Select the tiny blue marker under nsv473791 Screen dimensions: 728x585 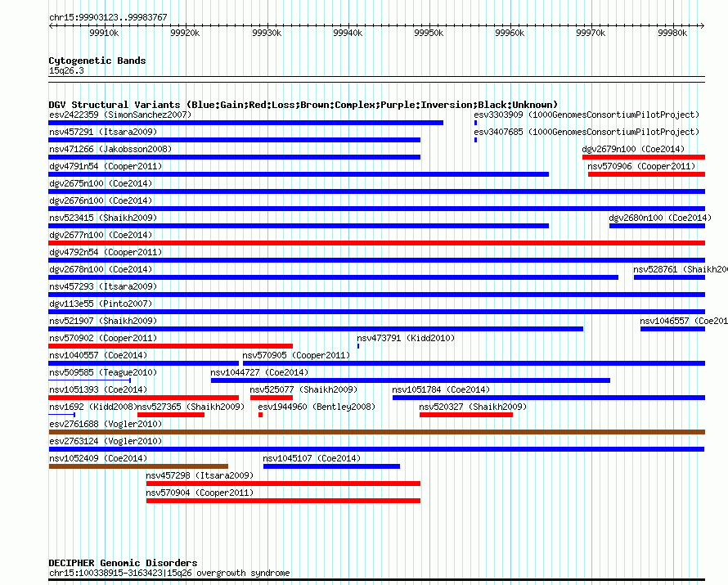(358, 346)
